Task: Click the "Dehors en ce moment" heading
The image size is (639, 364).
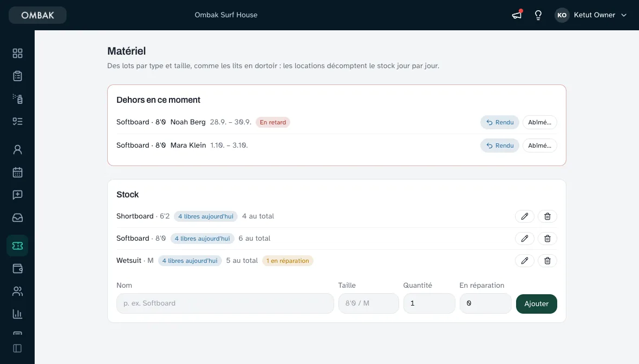Action: click(x=158, y=100)
